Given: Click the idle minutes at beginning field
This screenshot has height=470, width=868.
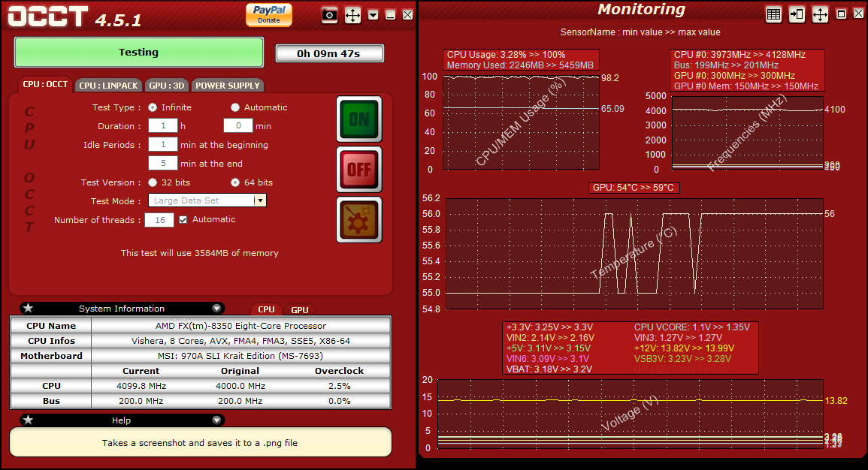Looking at the screenshot, I should 163,145.
